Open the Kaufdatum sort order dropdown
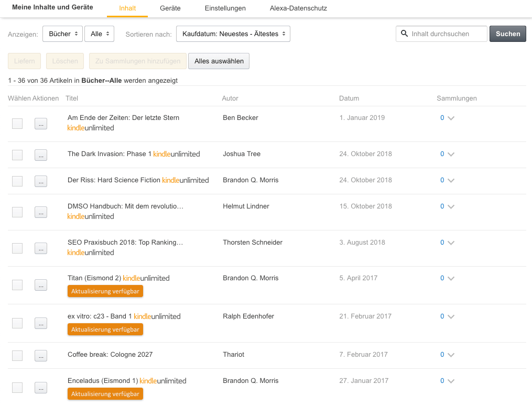Screen dimensions: 532x406 click(x=233, y=34)
